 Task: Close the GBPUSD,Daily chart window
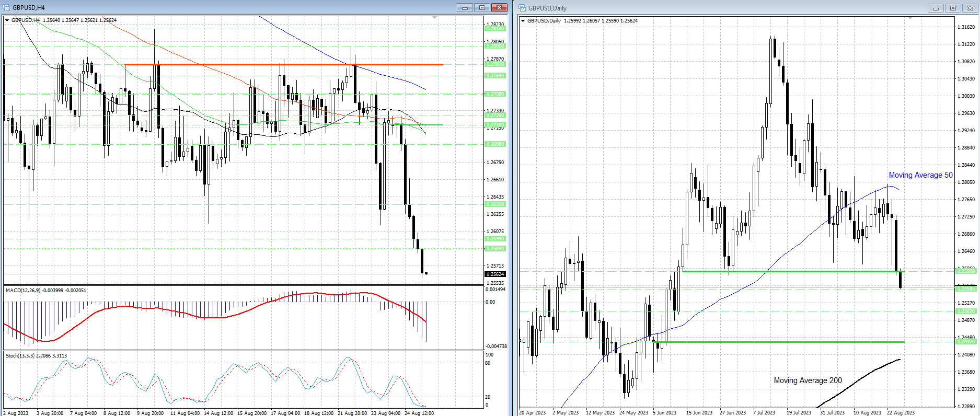tap(971, 8)
